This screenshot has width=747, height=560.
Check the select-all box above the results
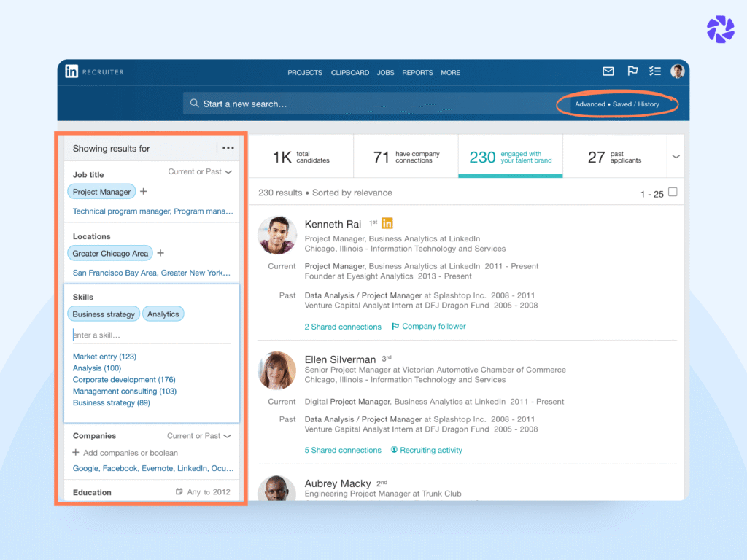[673, 192]
